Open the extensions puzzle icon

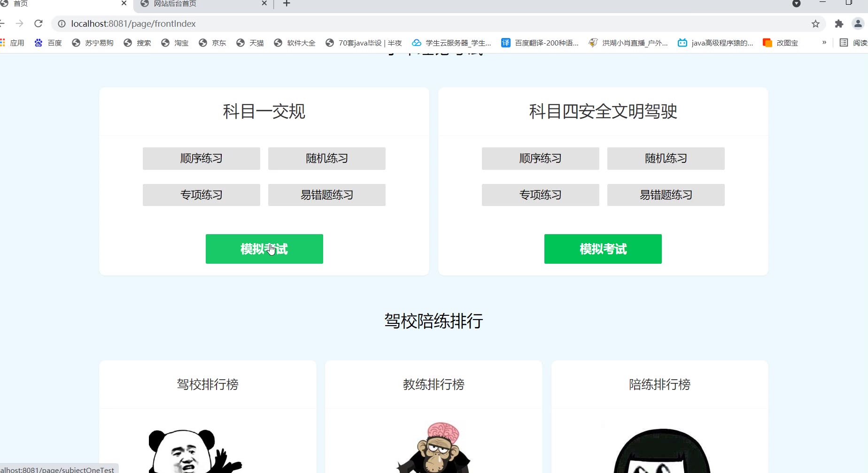click(x=839, y=23)
